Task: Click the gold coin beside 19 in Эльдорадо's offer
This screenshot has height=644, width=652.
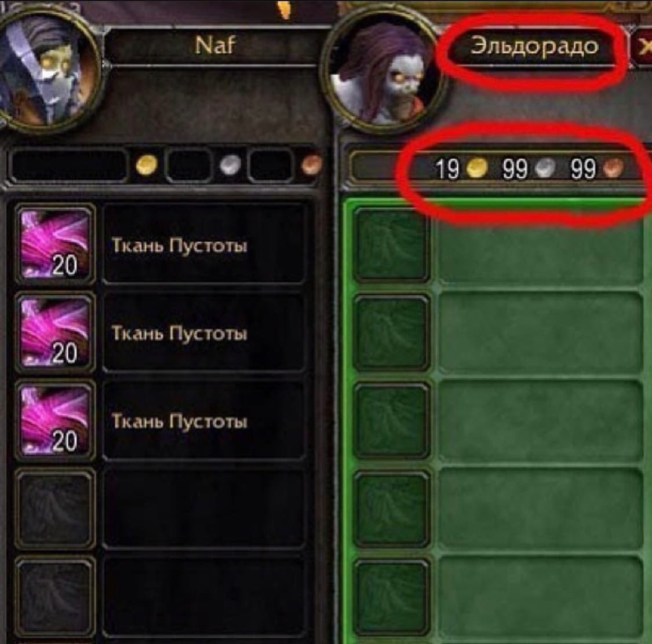Action: click(476, 169)
